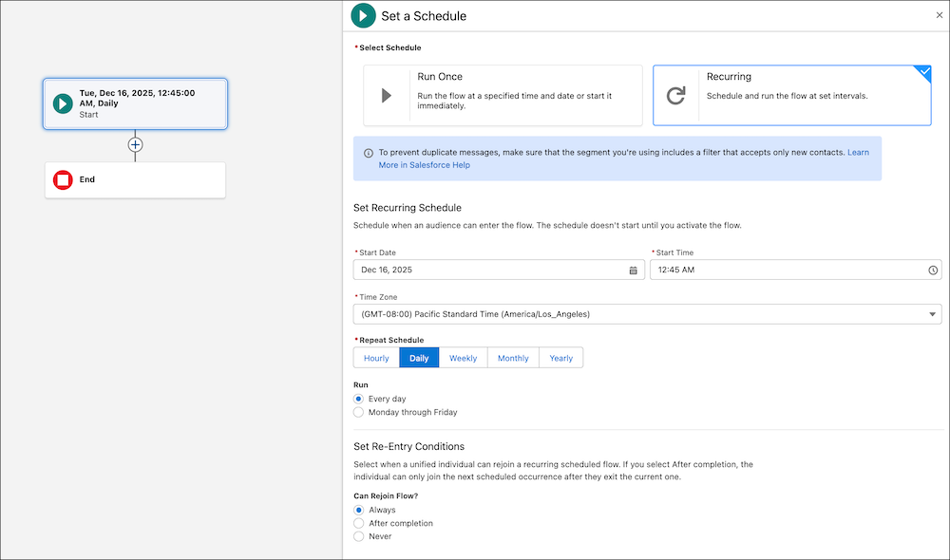Click the Repeat Schedule label
Viewport: 950px width, 560px height.
tap(391, 340)
